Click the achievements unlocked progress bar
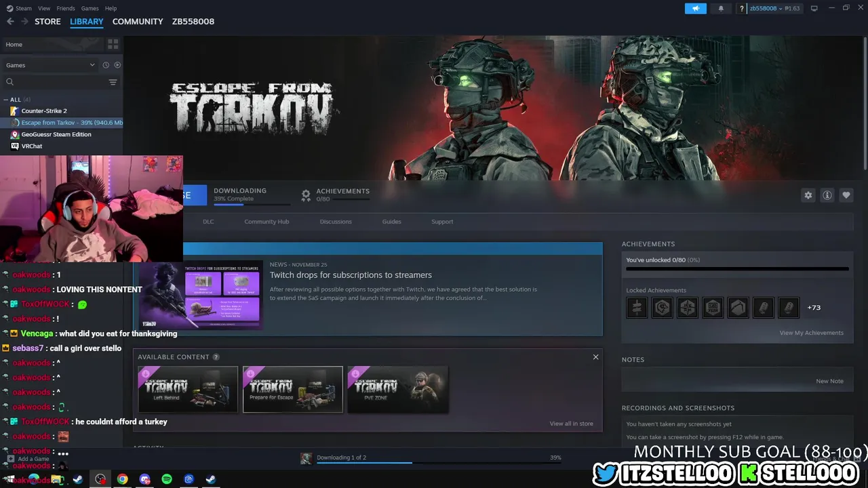Screen dimensions: 868x488 pos(737,269)
